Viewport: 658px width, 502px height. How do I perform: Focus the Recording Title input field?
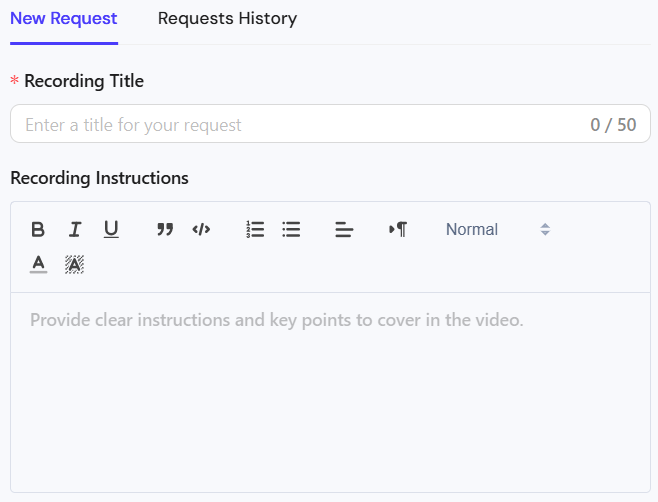click(x=330, y=124)
